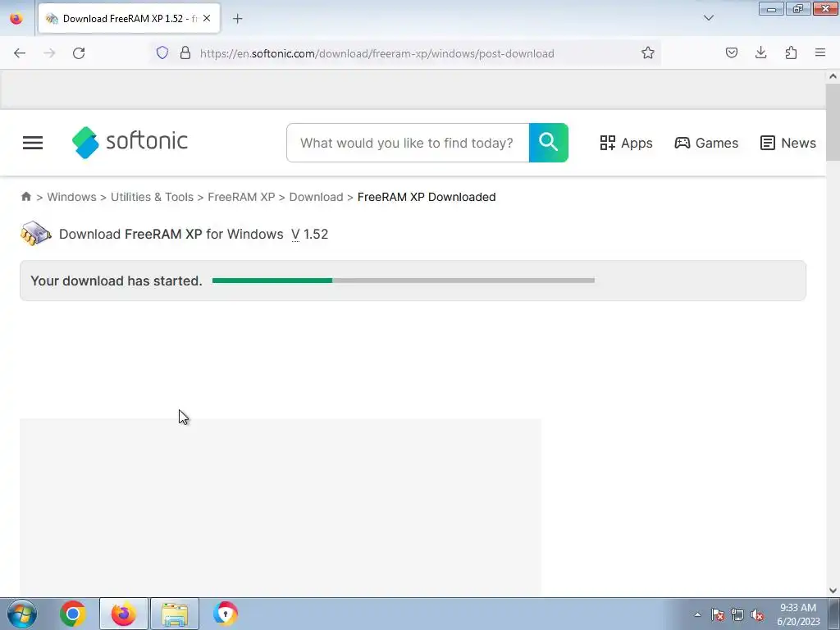The width and height of the screenshot is (840, 630).
Task: Expand the list all tabs chevron
Action: [x=708, y=18]
